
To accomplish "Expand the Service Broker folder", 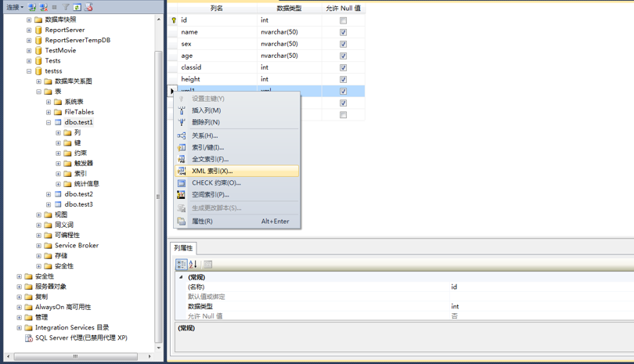I will [x=39, y=246].
